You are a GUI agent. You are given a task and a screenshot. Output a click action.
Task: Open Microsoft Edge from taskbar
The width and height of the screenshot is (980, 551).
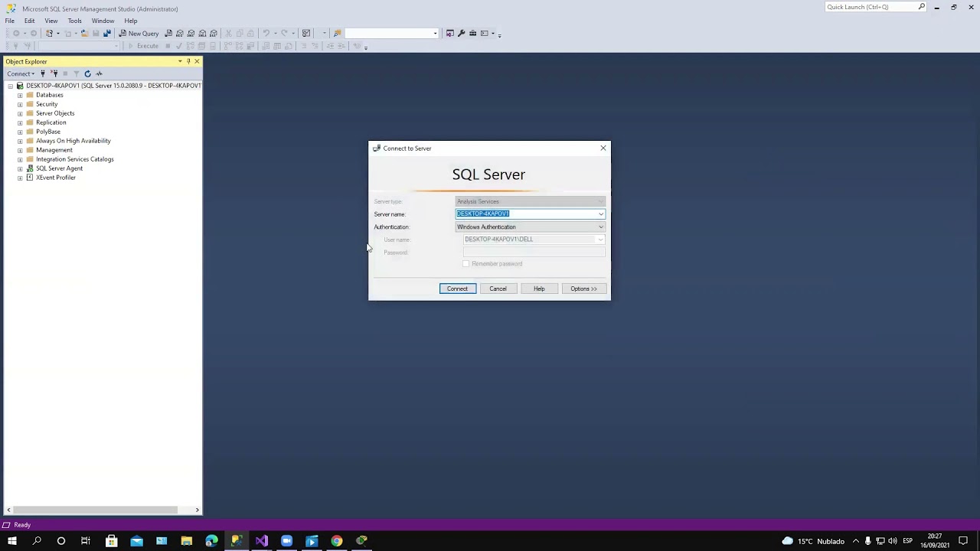211,541
